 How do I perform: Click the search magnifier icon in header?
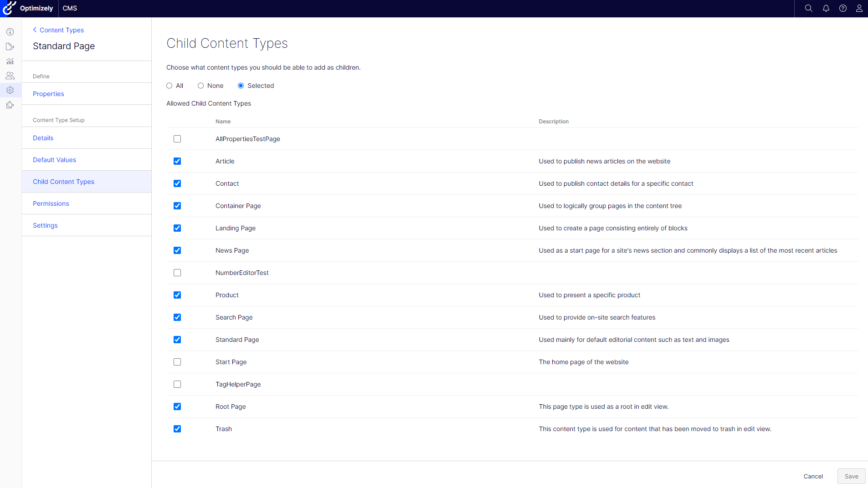[x=808, y=8]
